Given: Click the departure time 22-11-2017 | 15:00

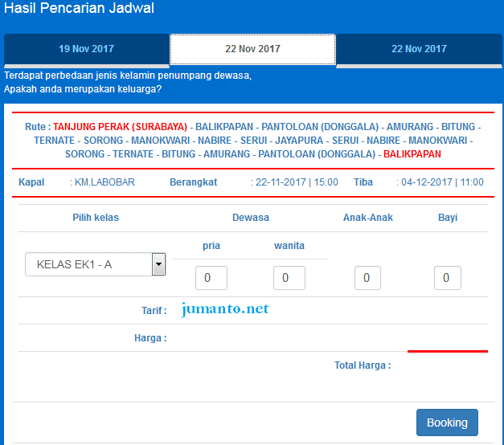Looking at the screenshot, I should pyautogui.click(x=297, y=182).
